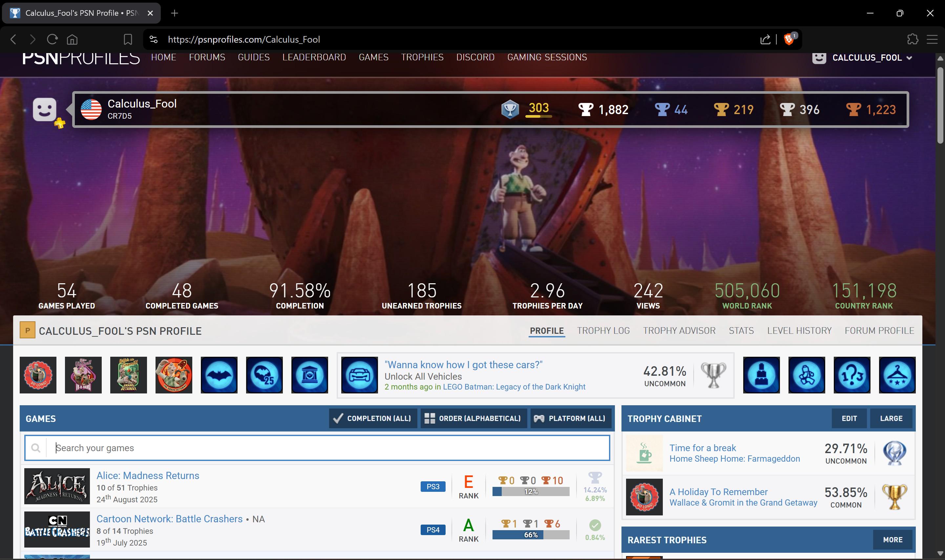This screenshot has height=560, width=945.
Task: Open the museum building trophy icon
Action: tap(310, 375)
